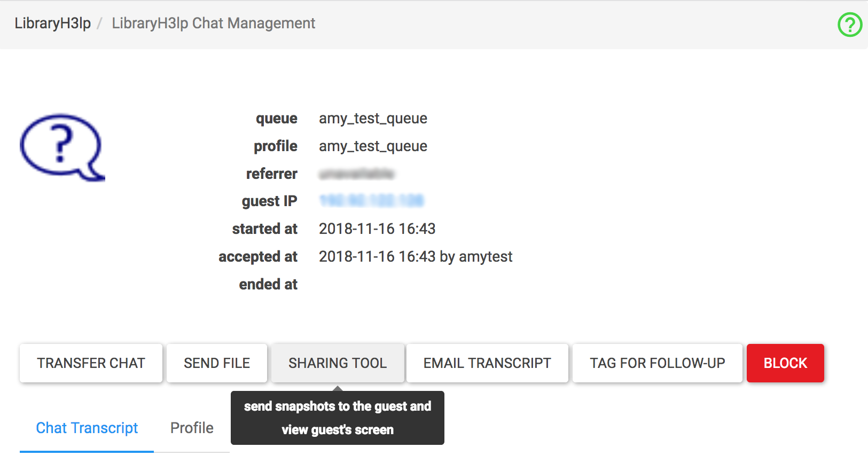This screenshot has width=868, height=455.
Task: Tag this chat for follow-up
Action: [x=658, y=363]
